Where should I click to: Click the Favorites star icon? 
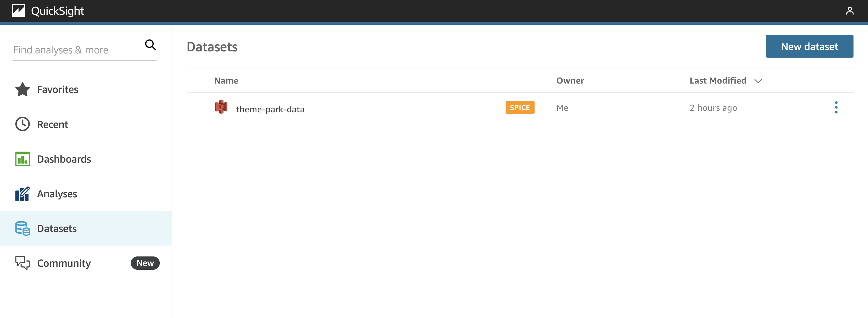(x=23, y=90)
